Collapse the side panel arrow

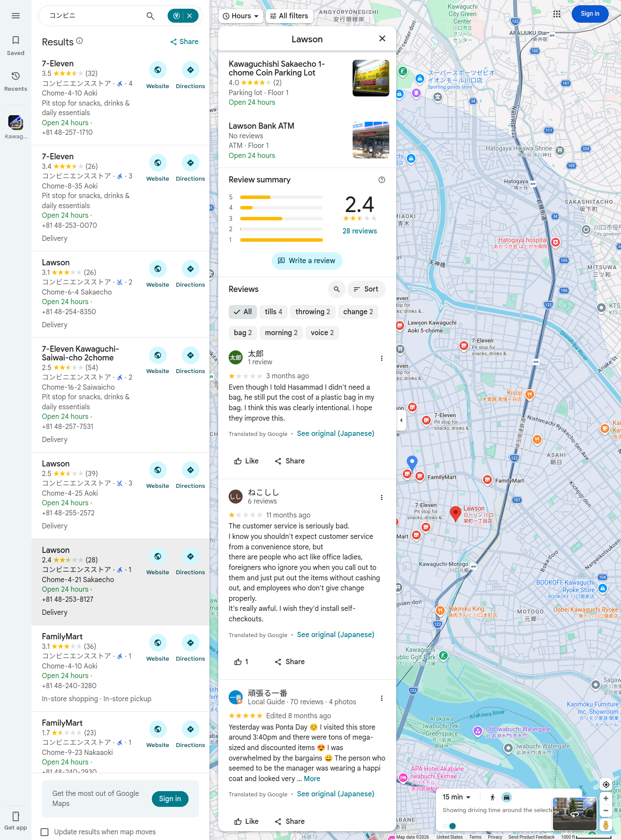coord(401,420)
